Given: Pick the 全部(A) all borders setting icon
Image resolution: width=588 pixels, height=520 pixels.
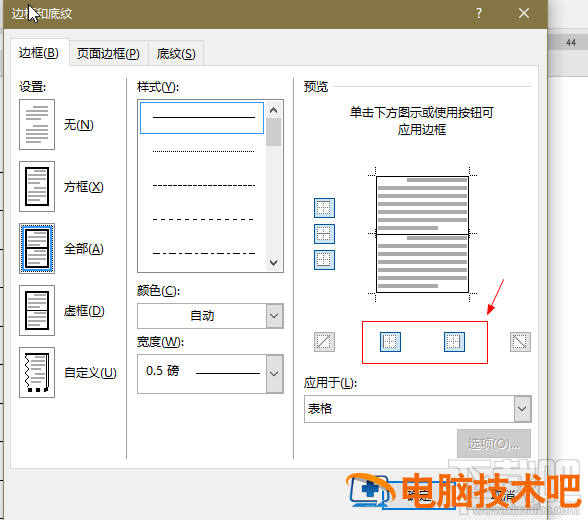Looking at the screenshot, I should point(37,248).
